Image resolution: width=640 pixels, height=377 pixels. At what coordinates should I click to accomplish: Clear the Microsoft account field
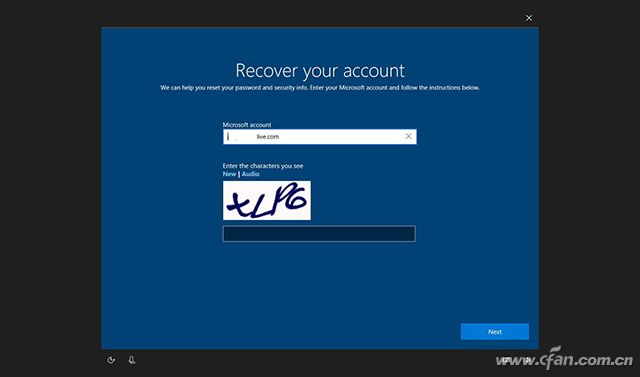pos(408,137)
